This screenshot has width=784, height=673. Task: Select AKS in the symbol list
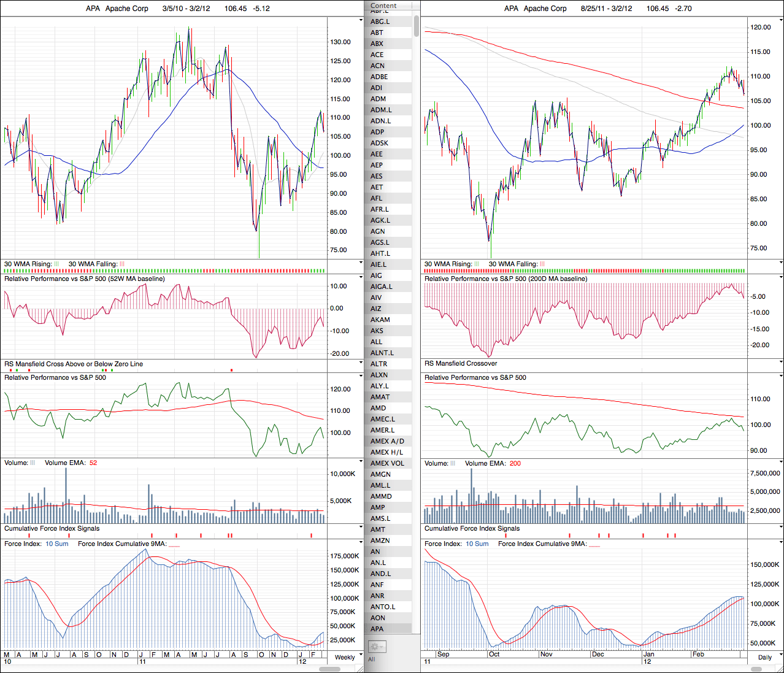pos(388,331)
